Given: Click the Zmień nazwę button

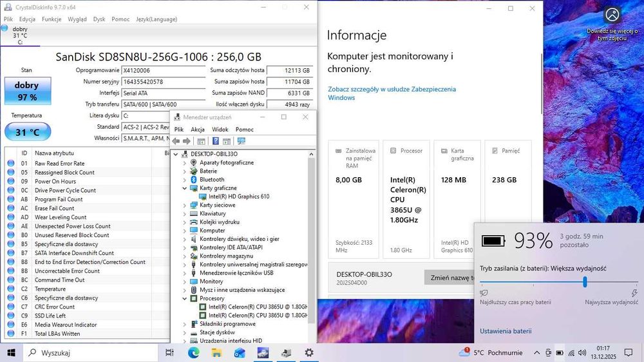Looking at the screenshot, I should coord(450,278).
